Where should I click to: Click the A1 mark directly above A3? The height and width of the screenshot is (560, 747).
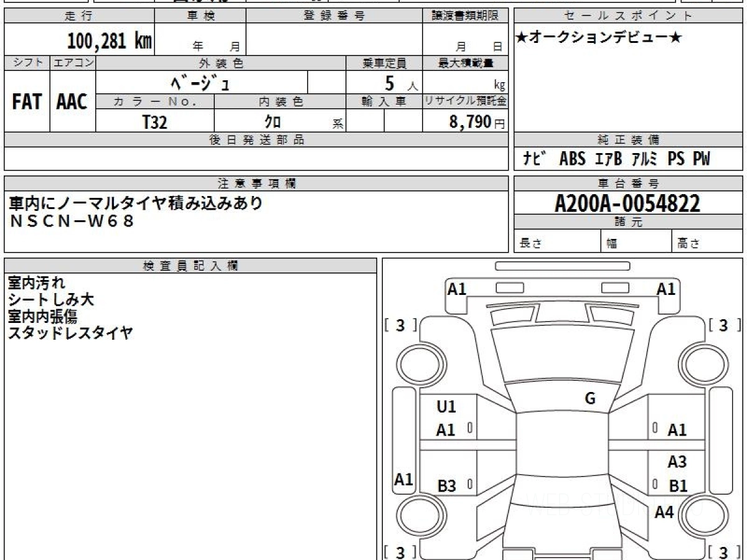(x=677, y=430)
